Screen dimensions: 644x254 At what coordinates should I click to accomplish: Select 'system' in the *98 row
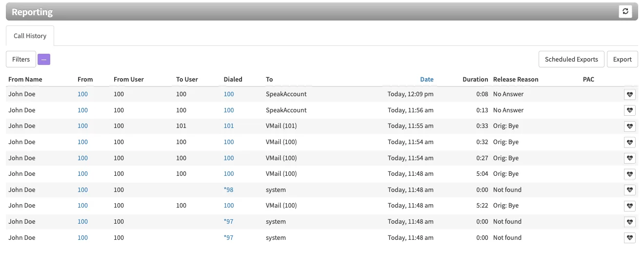point(276,190)
